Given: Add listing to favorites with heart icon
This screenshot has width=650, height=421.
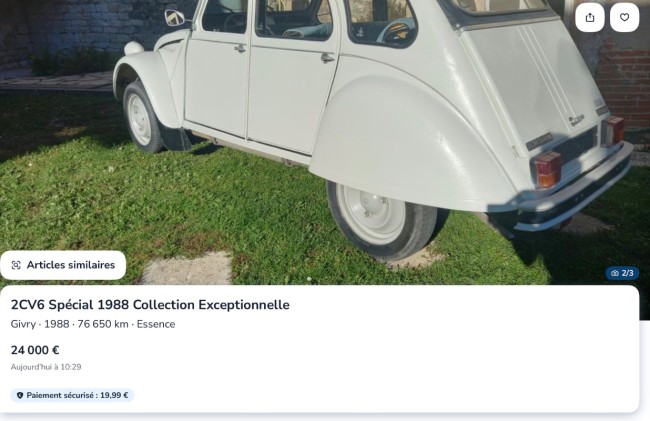Looking at the screenshot, I should click(624, 17).
